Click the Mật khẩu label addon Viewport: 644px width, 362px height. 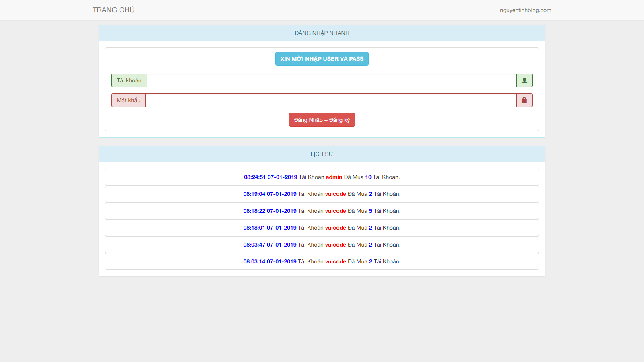coord(129,100)
